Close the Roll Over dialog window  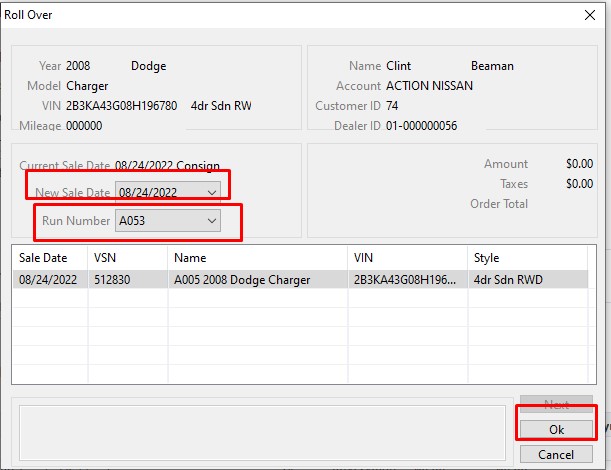click(586, 15)
